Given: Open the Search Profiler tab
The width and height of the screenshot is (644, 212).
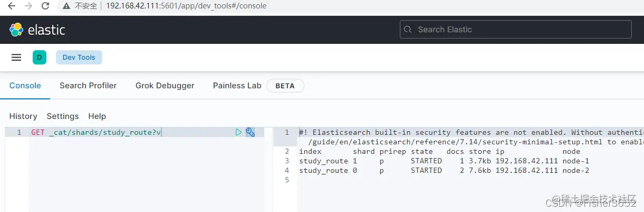Looking at the screenshot, I should (88, 86).
